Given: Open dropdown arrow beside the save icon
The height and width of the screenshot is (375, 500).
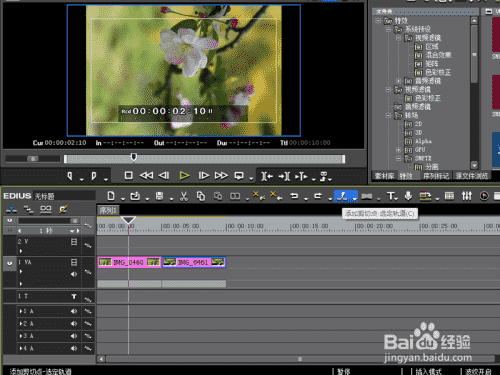Looking at the screenshot, I should point(171,199).
